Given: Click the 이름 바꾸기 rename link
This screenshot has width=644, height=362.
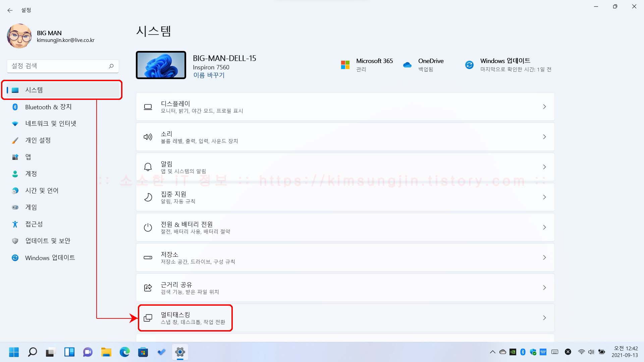Looking at the screenshot, I should point(209,75).
